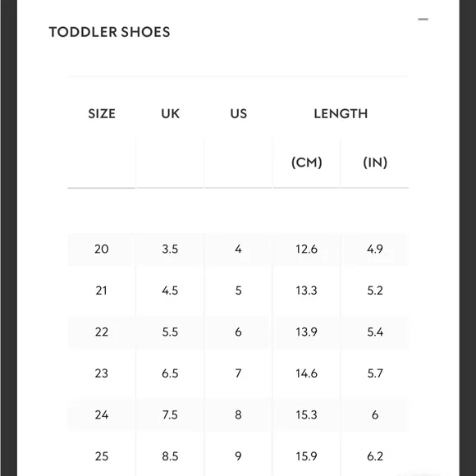Click the TODDLER SHOES heading

coord(110,32)
